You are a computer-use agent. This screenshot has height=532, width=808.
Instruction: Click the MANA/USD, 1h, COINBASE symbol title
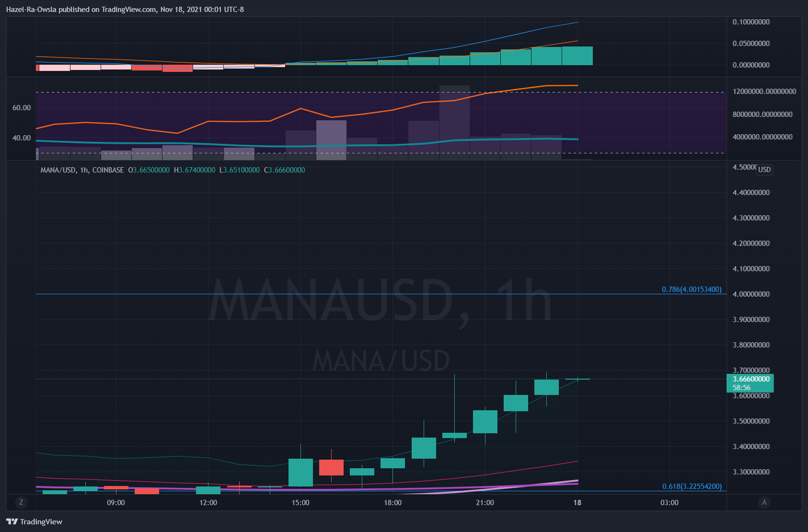[82, 170]
